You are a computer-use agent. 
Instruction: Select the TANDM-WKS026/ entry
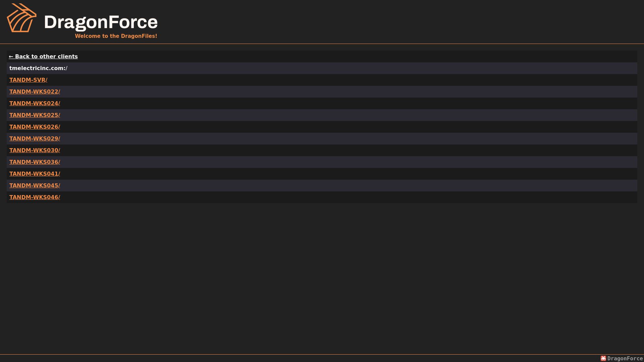point(35,127)
